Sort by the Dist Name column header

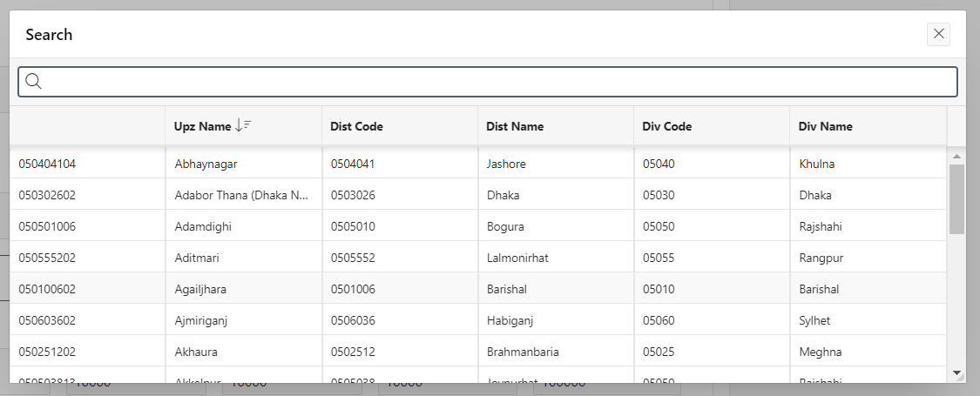[515, 126]
